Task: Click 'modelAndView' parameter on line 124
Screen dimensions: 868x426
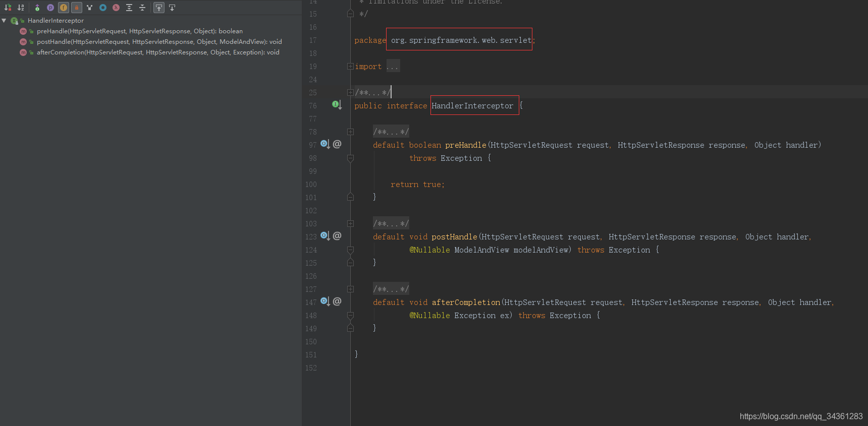Action: (541, 250)
